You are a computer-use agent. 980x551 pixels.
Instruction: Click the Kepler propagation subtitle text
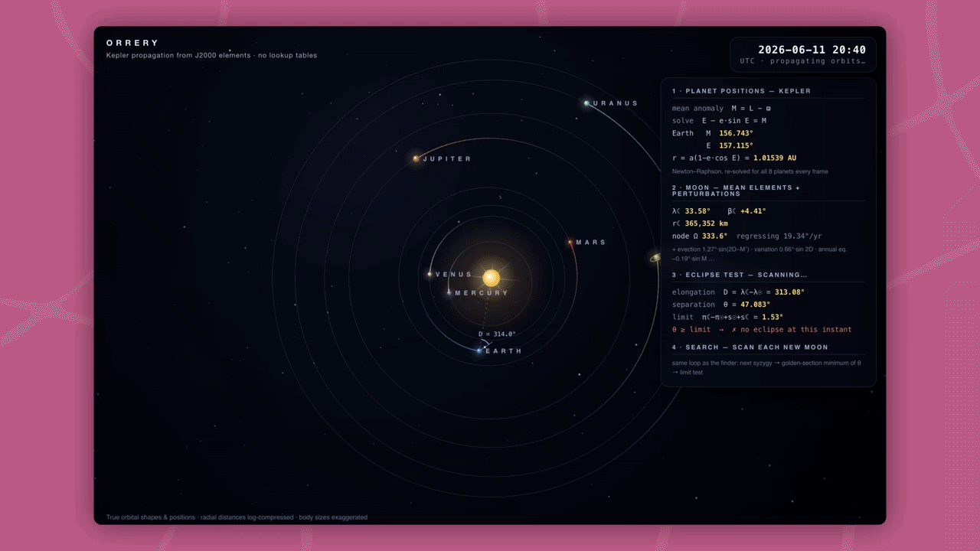[211, 55]
